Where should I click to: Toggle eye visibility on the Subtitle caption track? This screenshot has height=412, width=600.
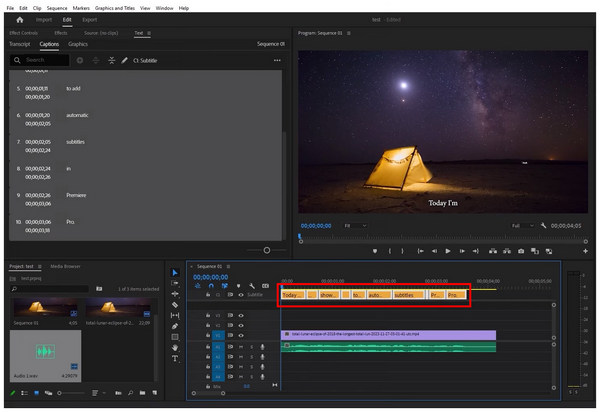coord(241,295)
